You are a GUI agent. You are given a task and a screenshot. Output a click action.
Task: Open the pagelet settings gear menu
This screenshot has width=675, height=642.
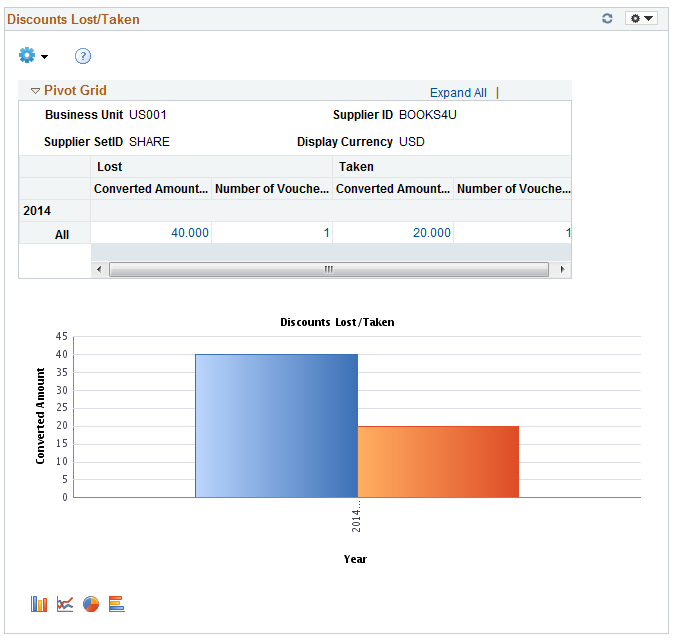[x=641, y=19]
